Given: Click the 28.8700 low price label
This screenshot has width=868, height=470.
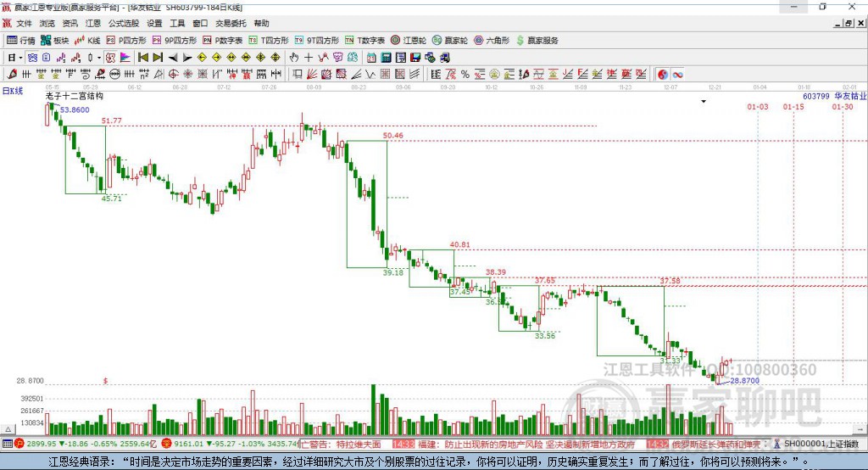Looking at the screenshot, I should point(744,381).
